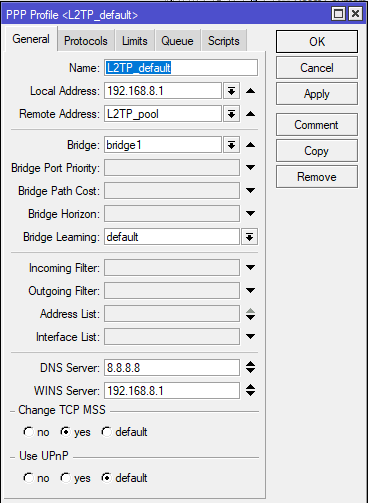Collapse the Local Address field with up arrow
The width and height of the screenshot is (368, 503).
(x=250, y=91)
